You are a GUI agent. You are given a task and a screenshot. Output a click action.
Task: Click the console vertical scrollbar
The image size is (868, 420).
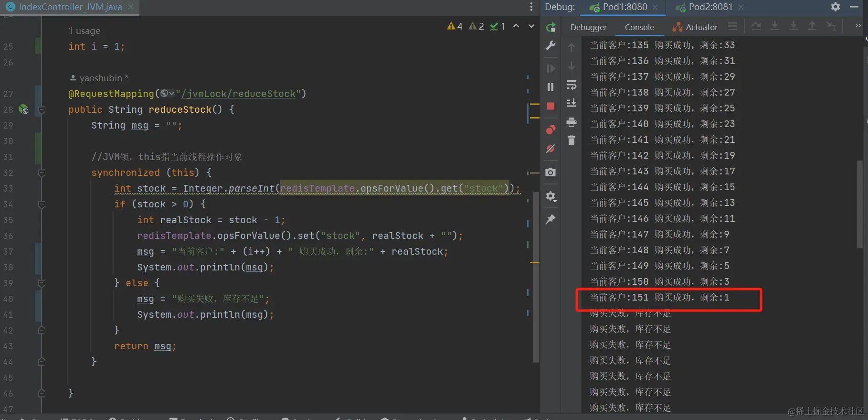tap(859, 205)
